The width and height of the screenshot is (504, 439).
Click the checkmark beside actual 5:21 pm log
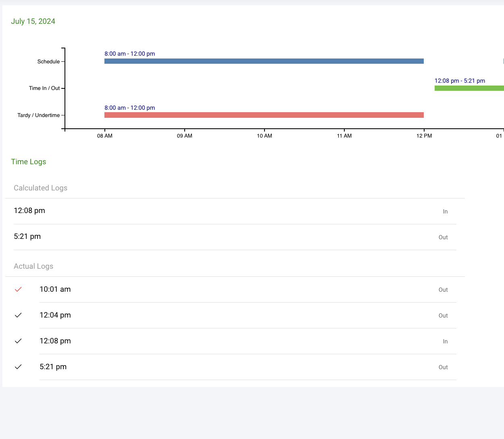point(18,367)
